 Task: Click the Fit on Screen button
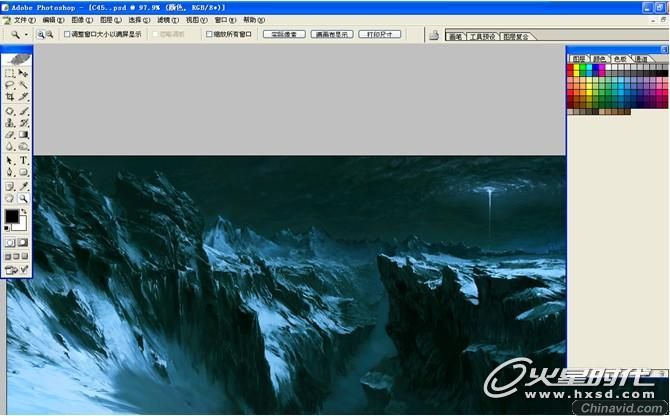pos(332,34)
